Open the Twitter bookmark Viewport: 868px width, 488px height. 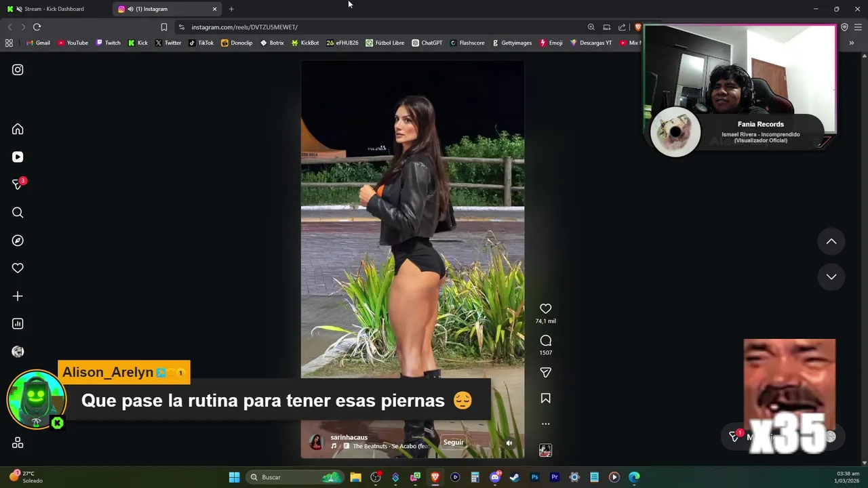168,43
